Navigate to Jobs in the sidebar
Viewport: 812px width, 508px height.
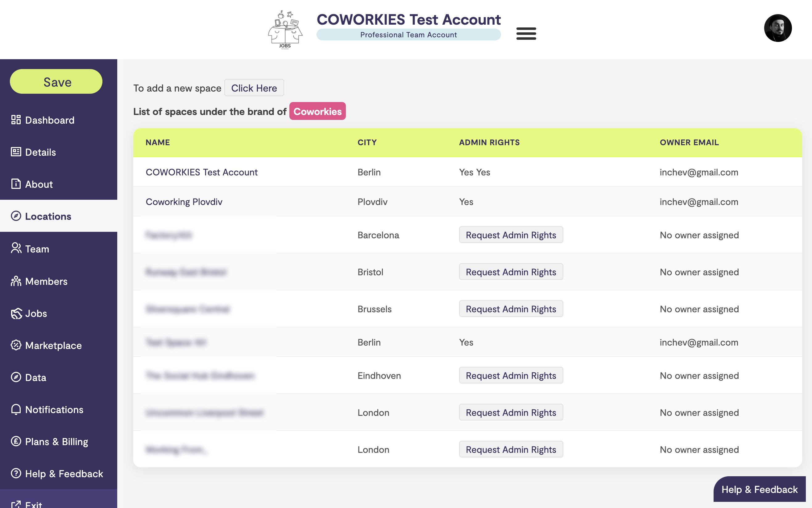[36, 313]
